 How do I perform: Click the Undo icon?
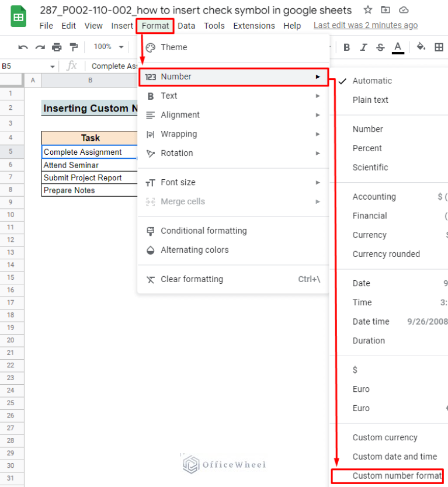point(23,47)
